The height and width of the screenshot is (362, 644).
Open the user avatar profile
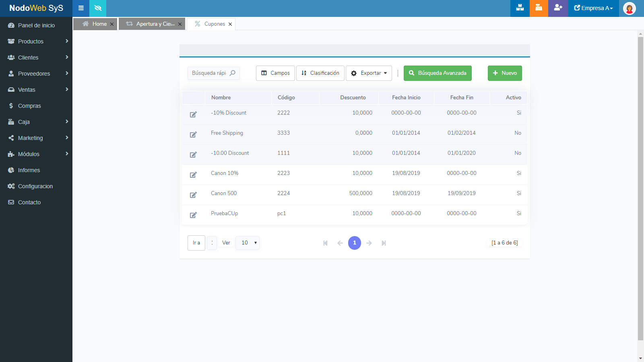click(x=629, y=8)
